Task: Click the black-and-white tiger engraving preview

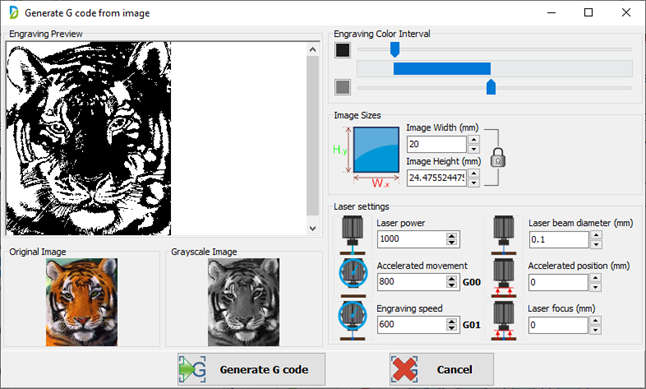Action: pyautogui.click(x=89, y=138)
